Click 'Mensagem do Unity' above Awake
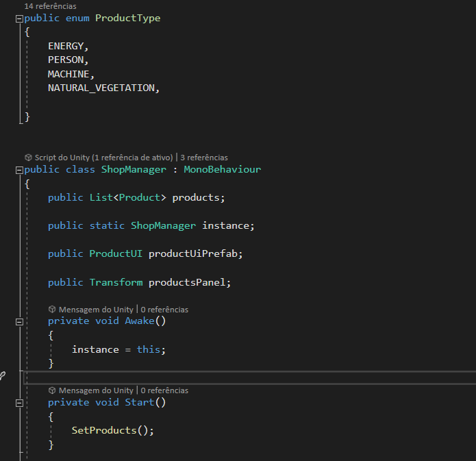 click(96, 310)
